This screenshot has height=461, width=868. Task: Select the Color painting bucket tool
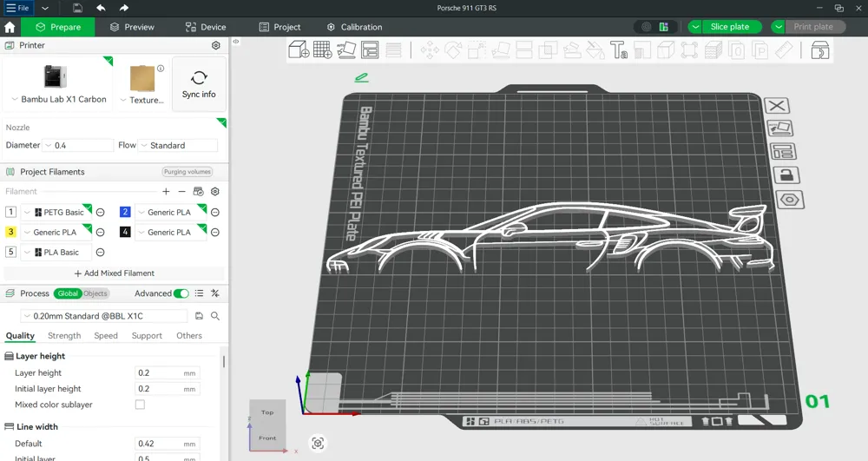[595, 50]
